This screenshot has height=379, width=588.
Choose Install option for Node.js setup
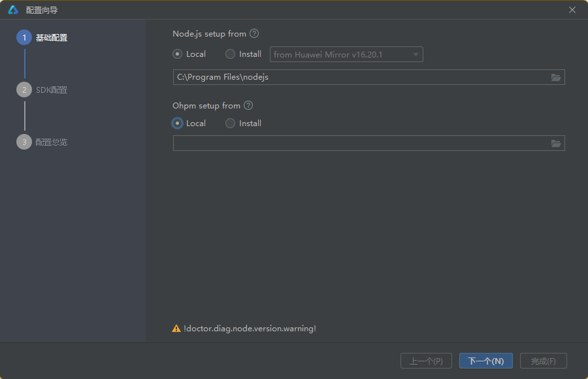231,54
